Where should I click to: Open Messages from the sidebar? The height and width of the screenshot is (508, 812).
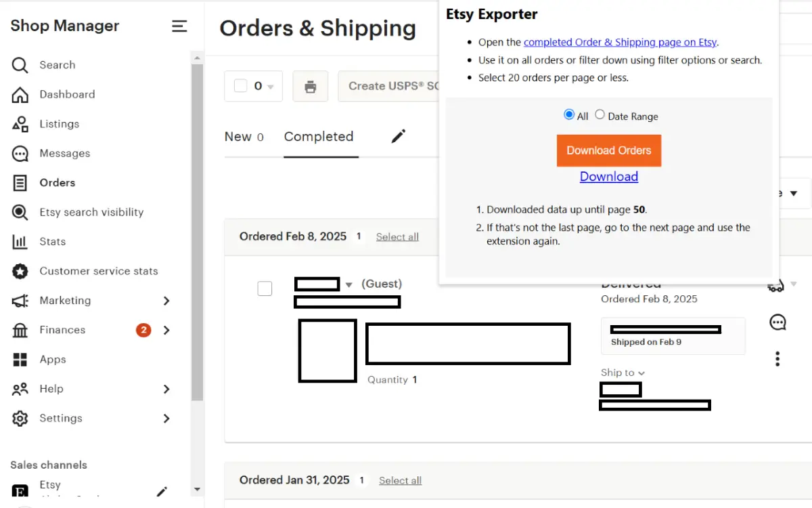pyautogui.click(x=64, y=153)
